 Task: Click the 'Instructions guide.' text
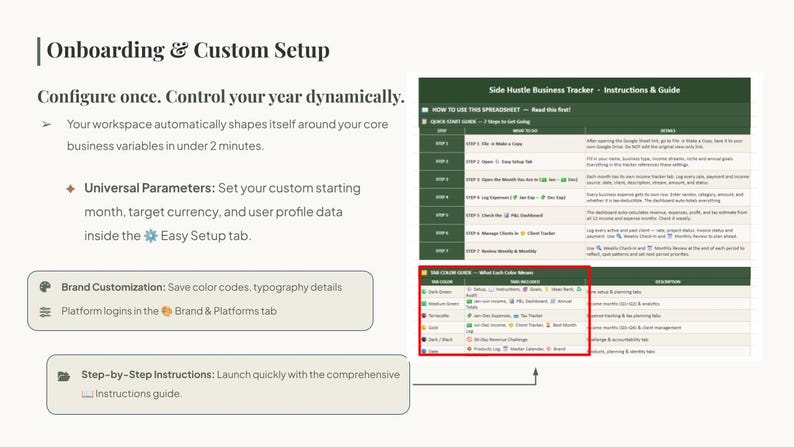139,394
